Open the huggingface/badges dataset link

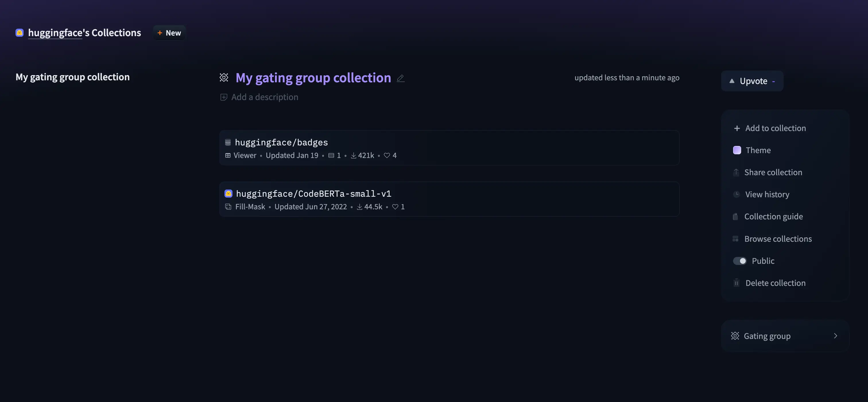[281, 143]
